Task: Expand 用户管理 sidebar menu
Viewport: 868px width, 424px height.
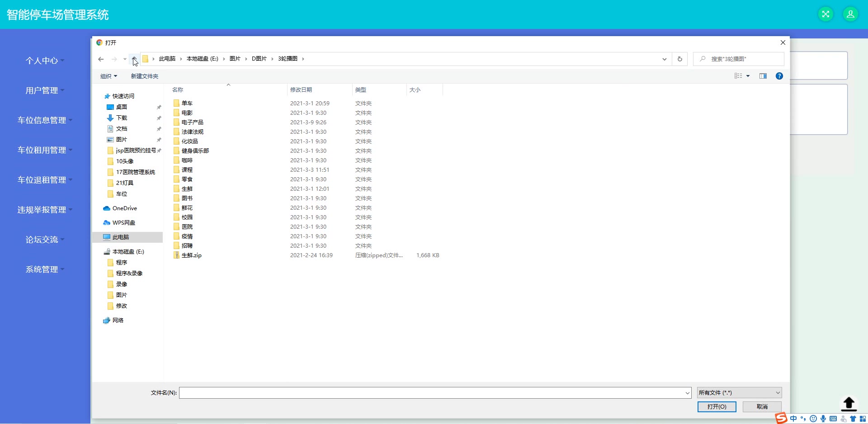Action: tap(45, 90)
